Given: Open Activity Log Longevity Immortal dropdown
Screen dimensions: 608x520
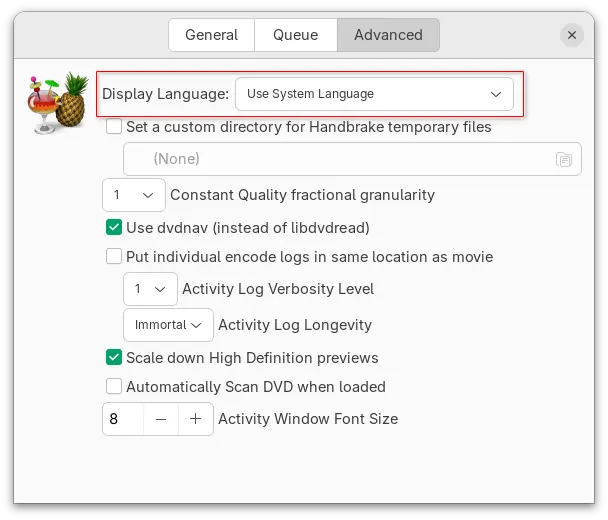Looking at the screenshot, I should coord(168,325).
